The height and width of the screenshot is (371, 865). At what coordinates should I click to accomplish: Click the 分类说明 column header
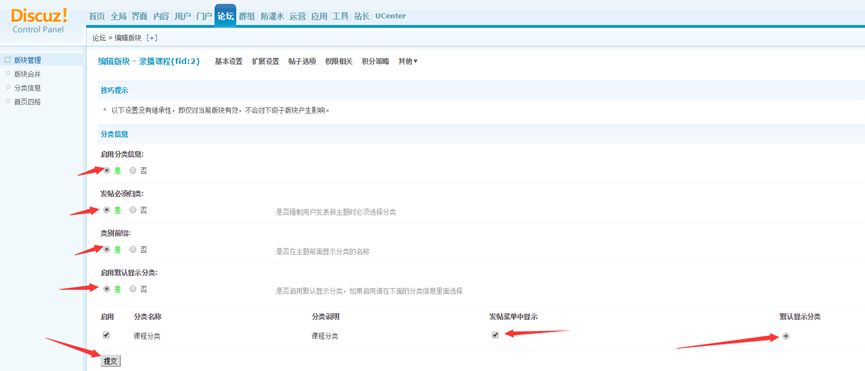pos(325,317)
